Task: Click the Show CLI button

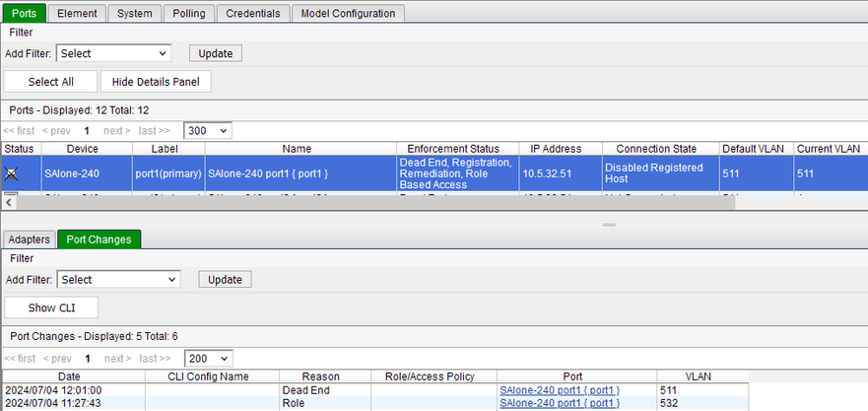Action: [51, 308]
